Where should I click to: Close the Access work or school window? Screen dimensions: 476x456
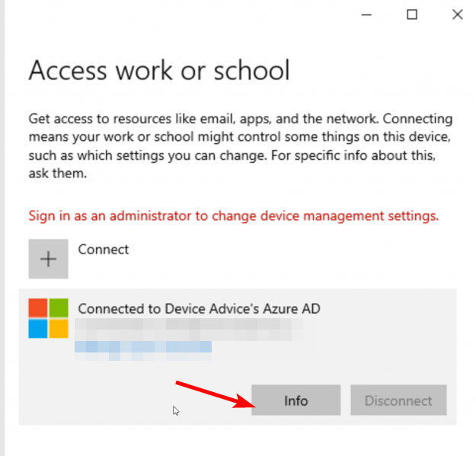[x=457, y=14]
